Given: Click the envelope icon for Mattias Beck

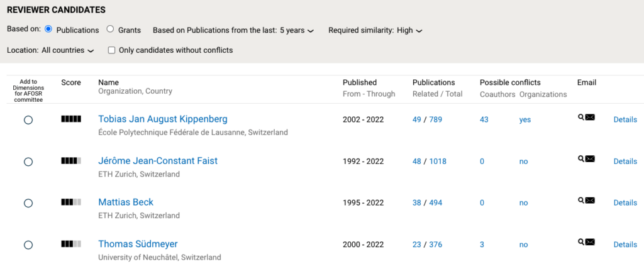Looking at the screenshot, I should click(590, 200).
